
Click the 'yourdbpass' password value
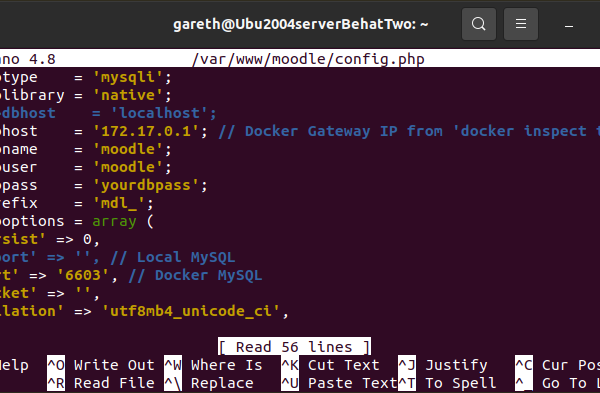[146, 185]
